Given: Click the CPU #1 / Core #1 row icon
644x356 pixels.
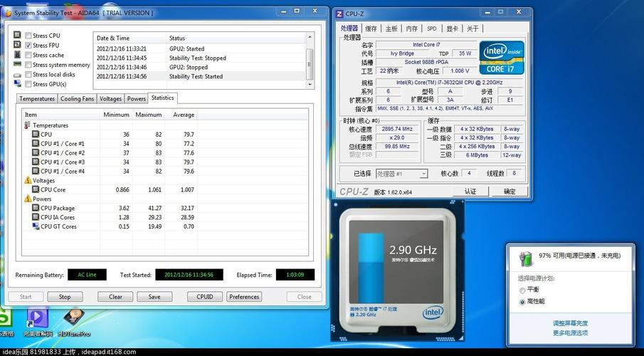Looking at the screenshot, I should (x=36, y=144).
